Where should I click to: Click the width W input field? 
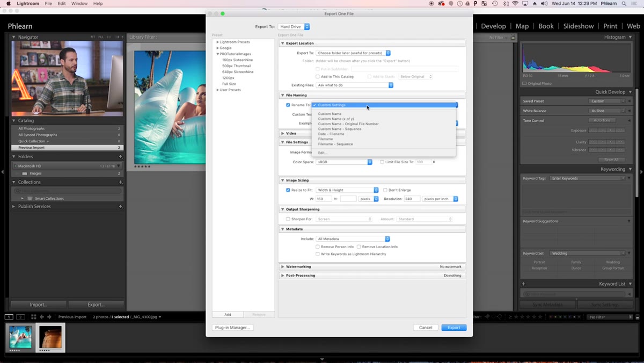[324, 199]
